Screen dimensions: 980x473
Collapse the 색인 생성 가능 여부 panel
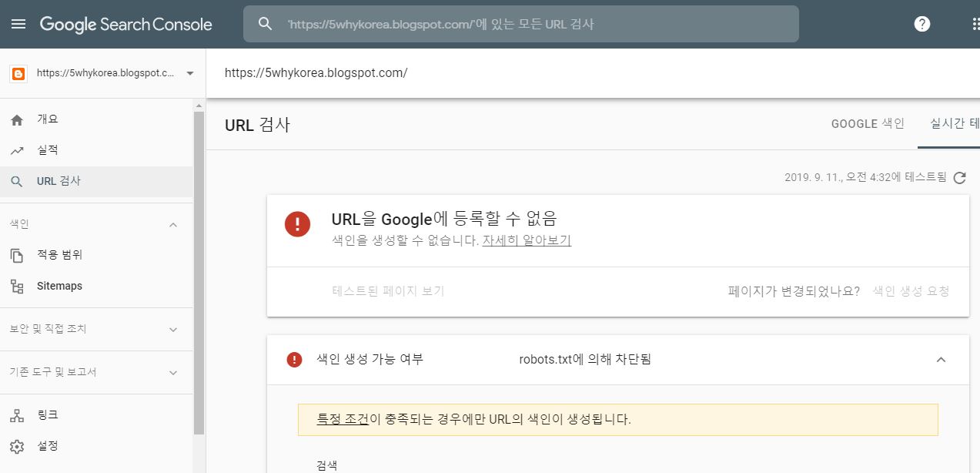click(x=941, y=360)
